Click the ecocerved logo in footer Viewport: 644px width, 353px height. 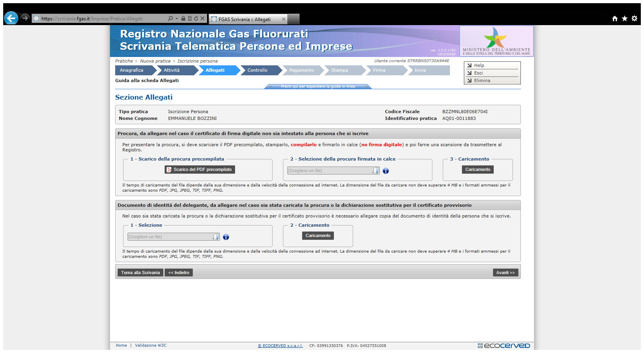click(x=504, y=345)
